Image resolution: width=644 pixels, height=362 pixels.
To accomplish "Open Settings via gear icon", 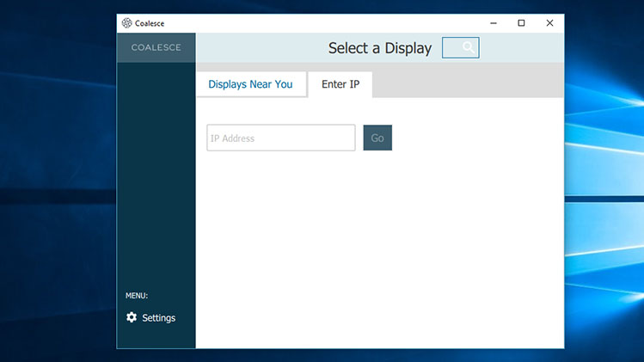I will pos(132,317).
